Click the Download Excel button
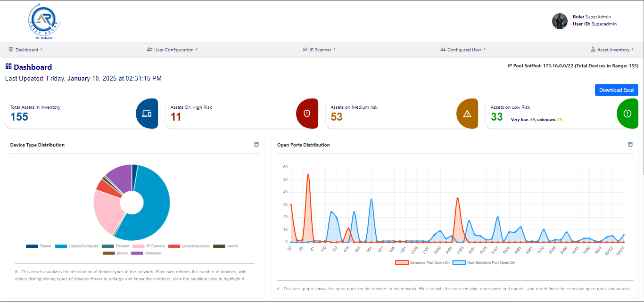This screenshot has height=302, width=644. pyautogui.click(x=616, y=90)
